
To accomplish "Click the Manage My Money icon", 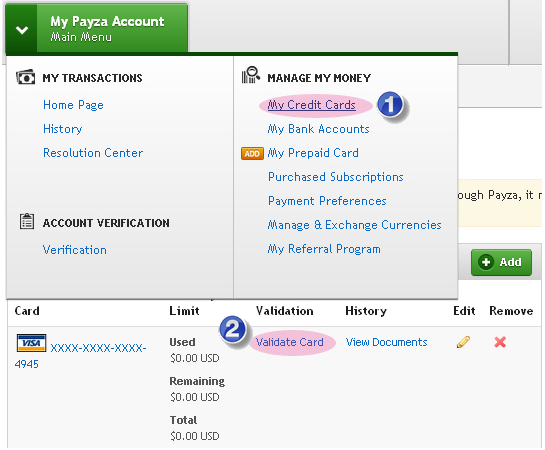I will [x=251, y=75].
